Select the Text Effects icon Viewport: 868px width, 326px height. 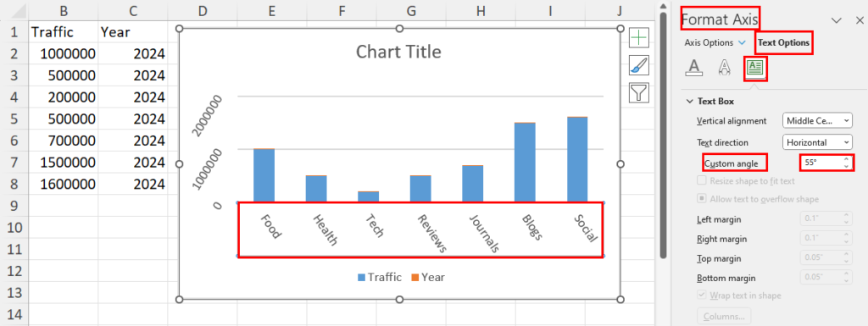coord(724,68)
